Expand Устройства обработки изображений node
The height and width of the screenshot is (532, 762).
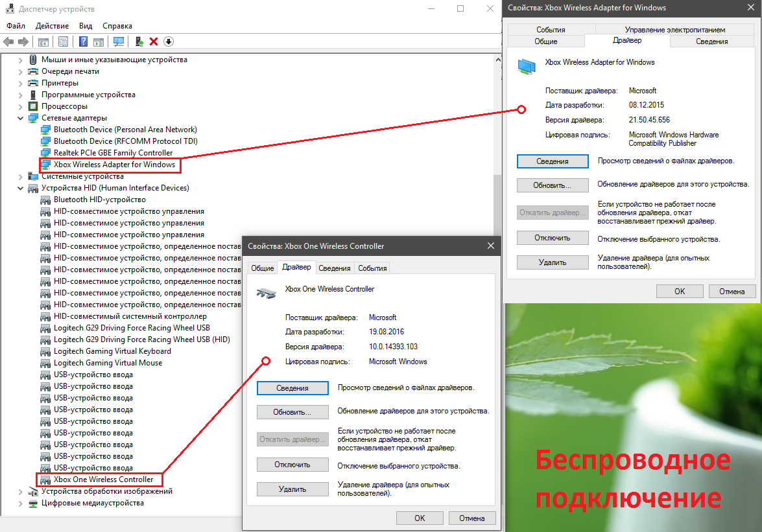pyautogui.click(x=20, y=492)
